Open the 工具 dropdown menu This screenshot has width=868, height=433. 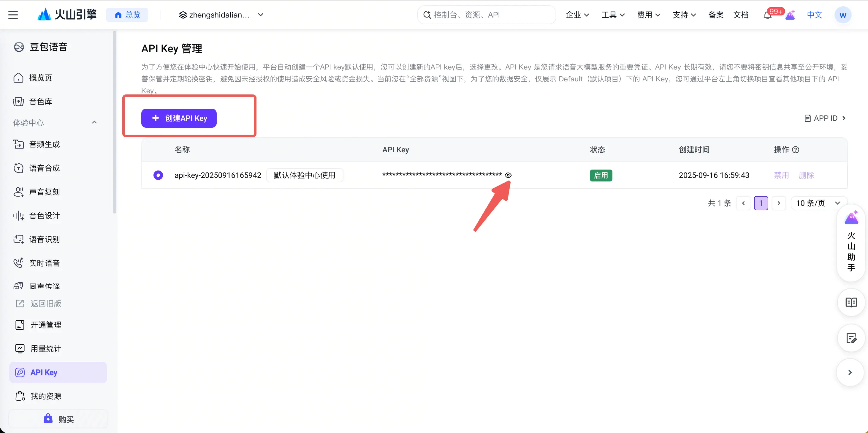point(613,15)
